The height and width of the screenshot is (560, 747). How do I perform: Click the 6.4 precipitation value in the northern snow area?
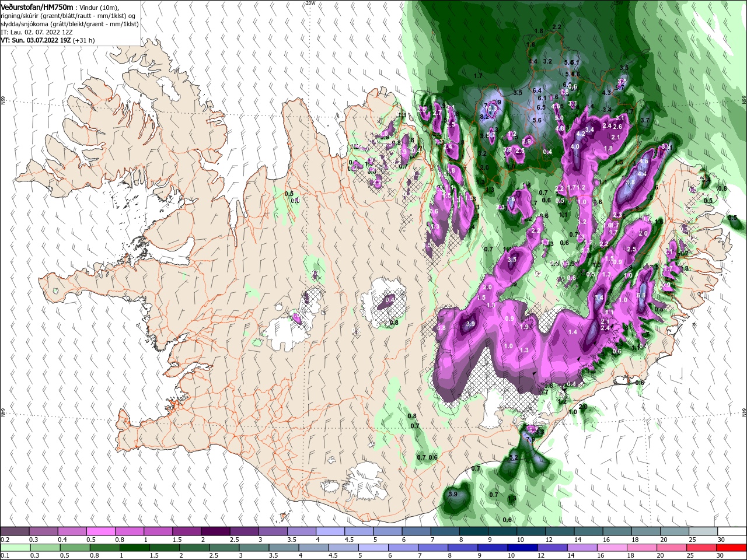click(x=537, y=90)
